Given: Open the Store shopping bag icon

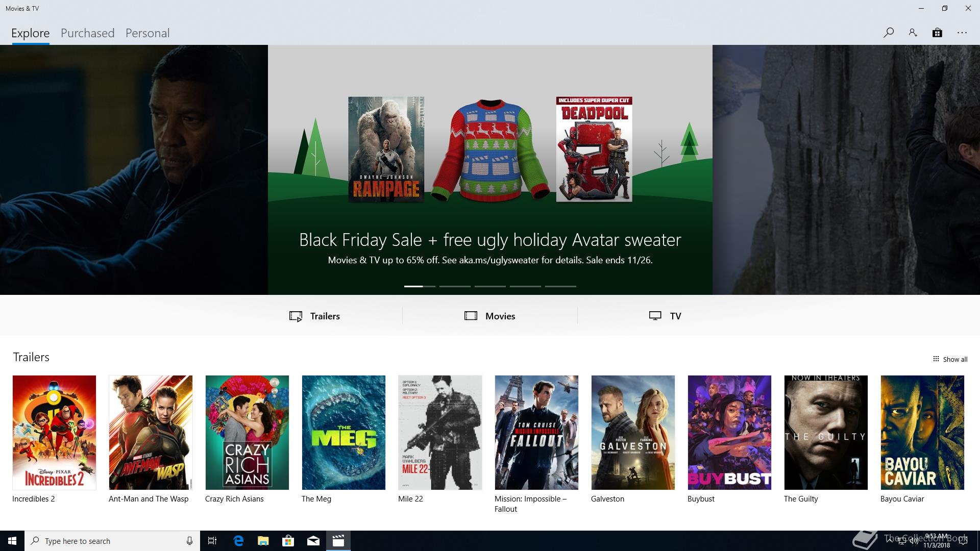Looking at the screenshot, I should click(937, 33).
